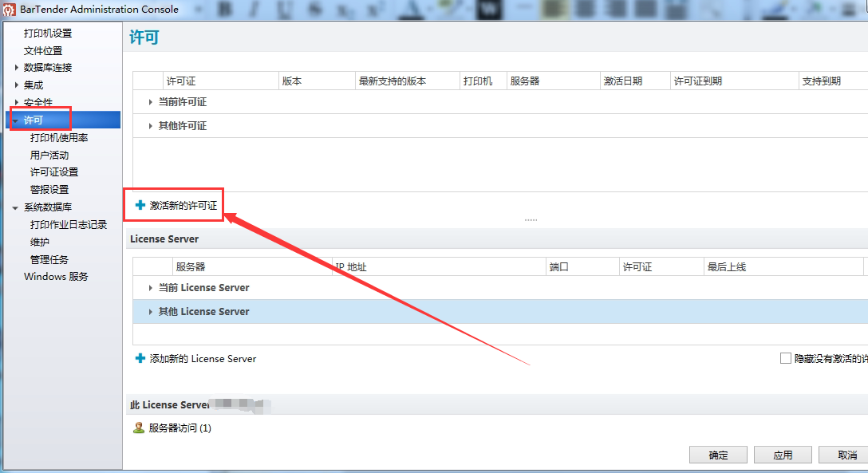Viewport: 868px width, 473px height.
Task: Expand the 数据库连接 tree node
Action: [x=17, y=68]
